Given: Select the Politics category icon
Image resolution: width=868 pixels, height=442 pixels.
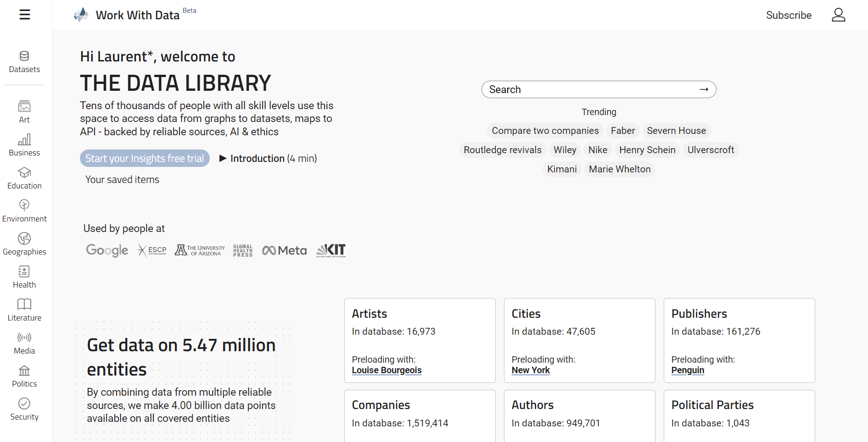Looking at the screenshot, I should click(x=24, y=370).
